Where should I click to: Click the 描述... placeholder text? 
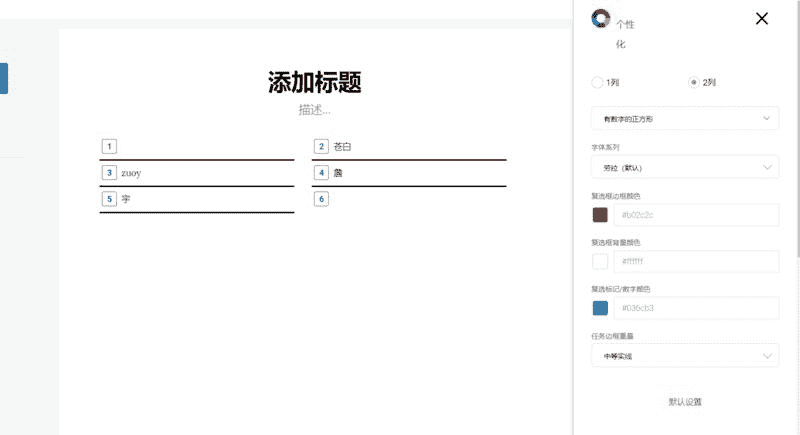point(314,110)
